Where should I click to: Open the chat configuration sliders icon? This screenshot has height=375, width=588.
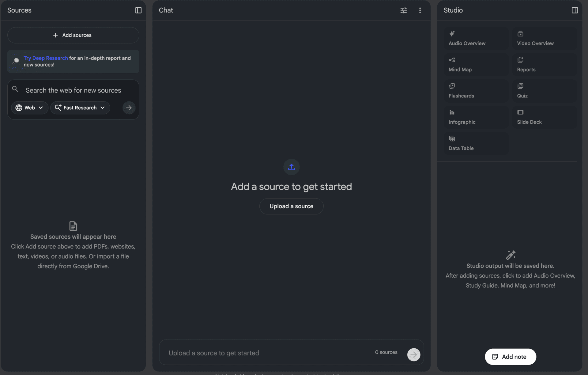403,10
